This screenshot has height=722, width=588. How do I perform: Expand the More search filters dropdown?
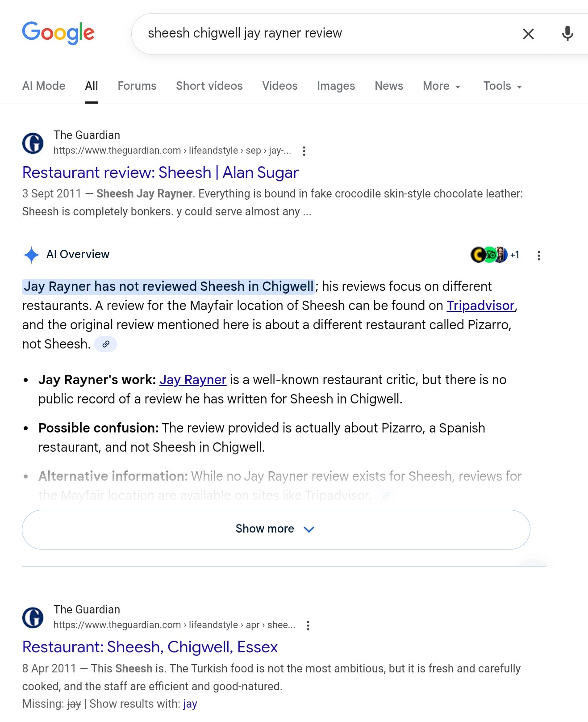point(441,86)
